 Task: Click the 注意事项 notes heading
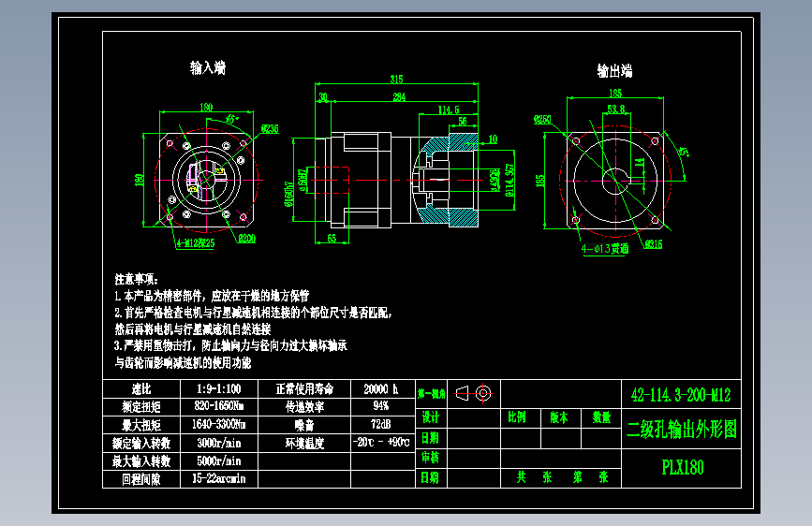[137, 280]
